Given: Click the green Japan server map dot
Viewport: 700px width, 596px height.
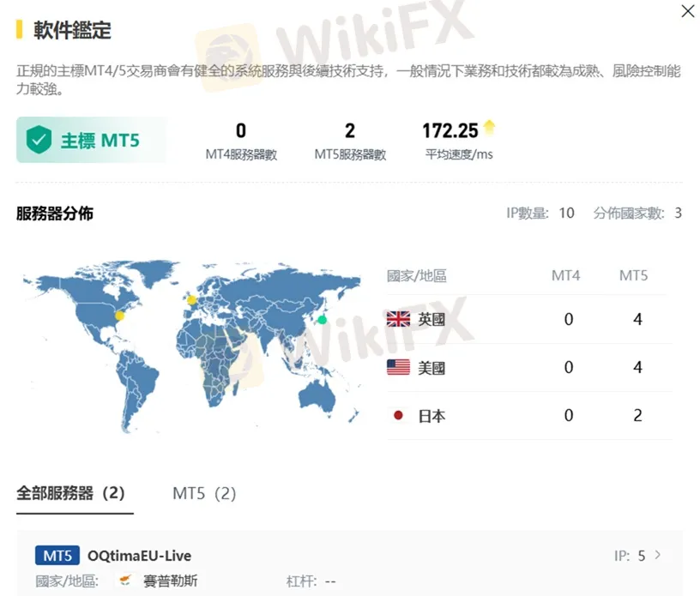Looking at the screenshot, I should coord(322,320).
